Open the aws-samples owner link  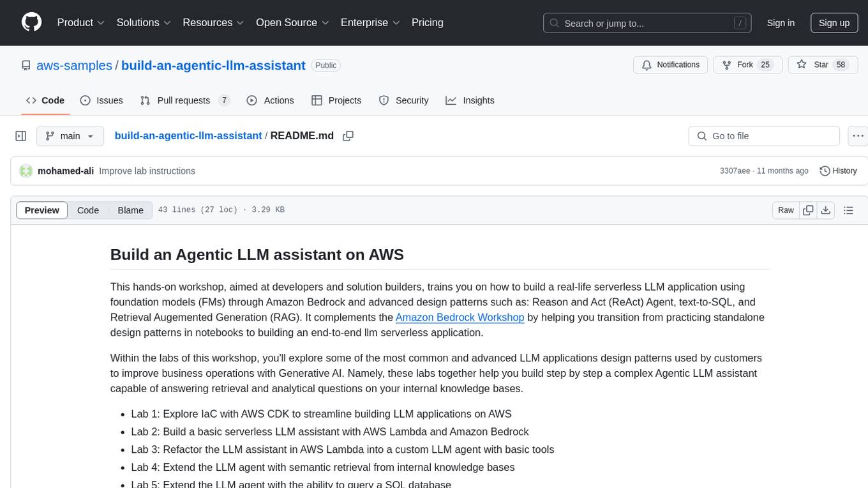74,65
